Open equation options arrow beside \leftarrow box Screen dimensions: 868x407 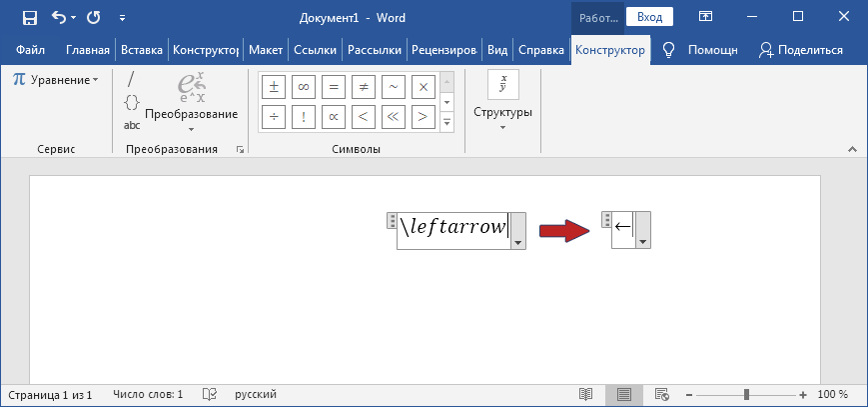coord(517,242)
